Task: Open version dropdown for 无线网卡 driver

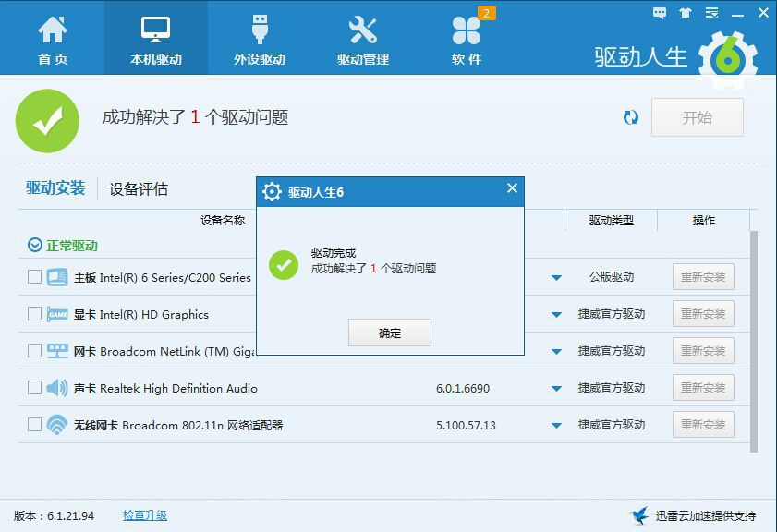Action: 556,426
